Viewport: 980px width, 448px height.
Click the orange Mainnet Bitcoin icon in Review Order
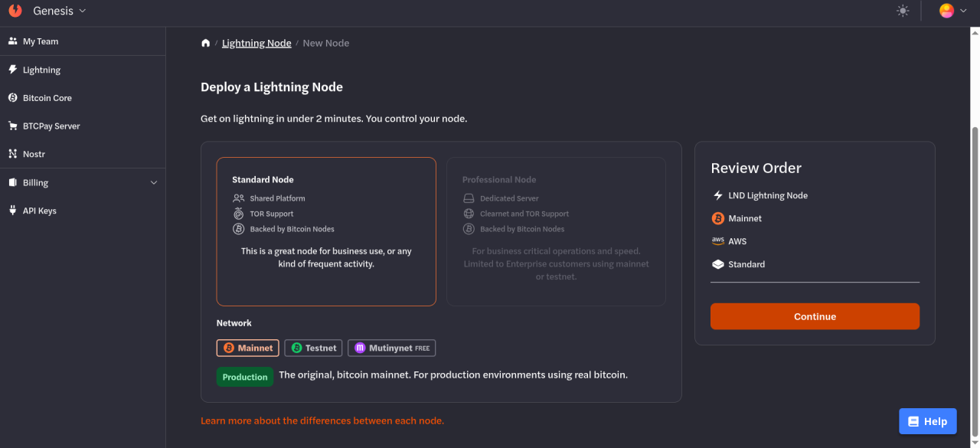tap(717, 218)
